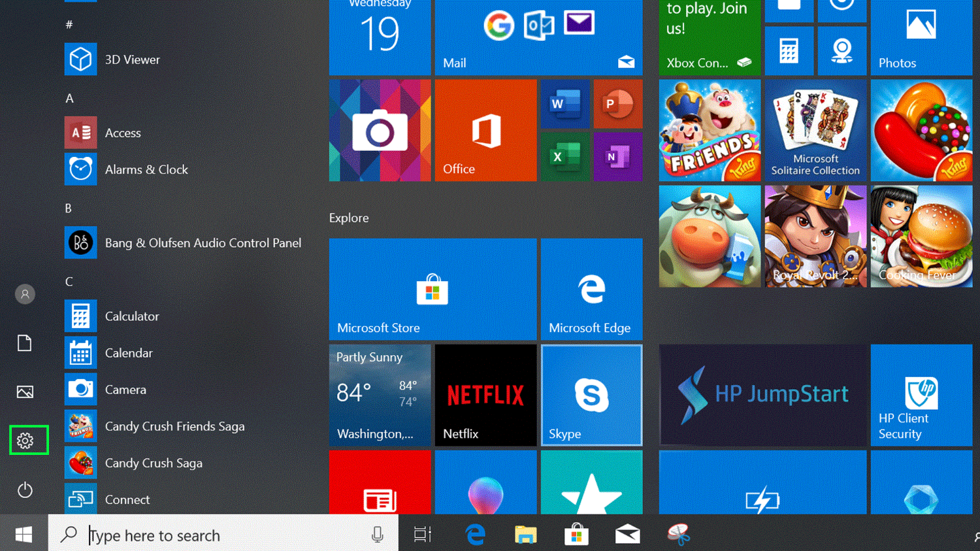The height and width of the screenshot is (551, 980).
Task: Open the Netflix tile
Action: click(x=485, y=395)
